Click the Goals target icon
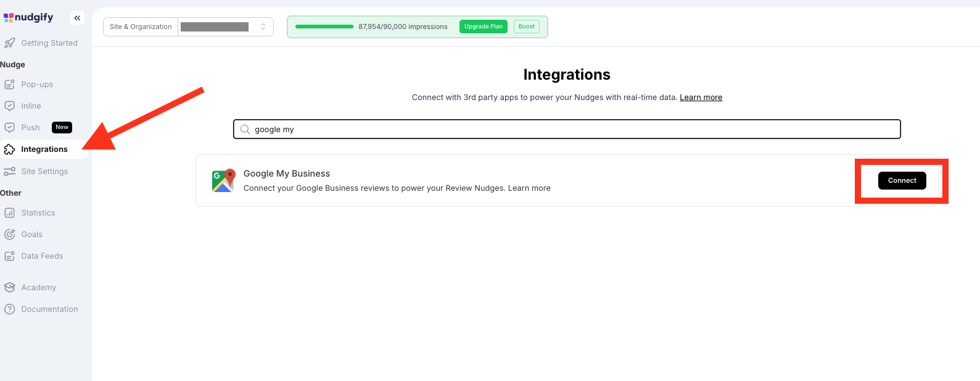 (x=9, y=235)
